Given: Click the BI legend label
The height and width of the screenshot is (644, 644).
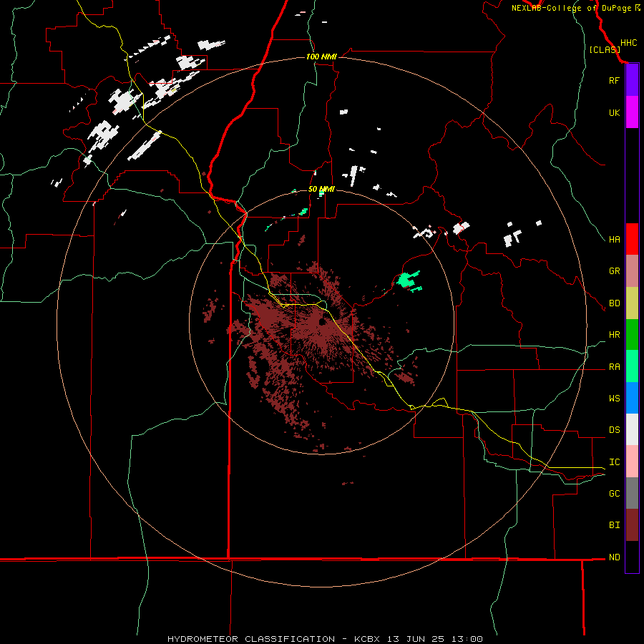Looking at the screenshot, I should point(615,525).
